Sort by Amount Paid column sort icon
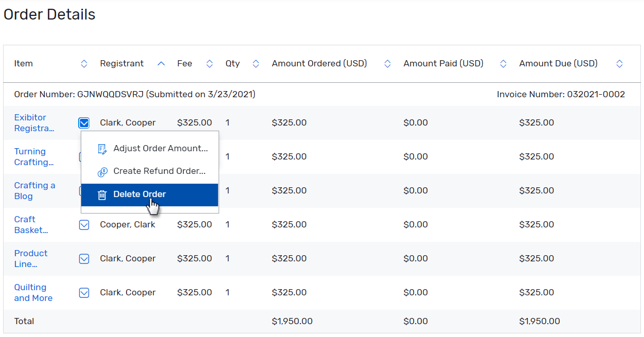The image size is (644, 337). 503,64
